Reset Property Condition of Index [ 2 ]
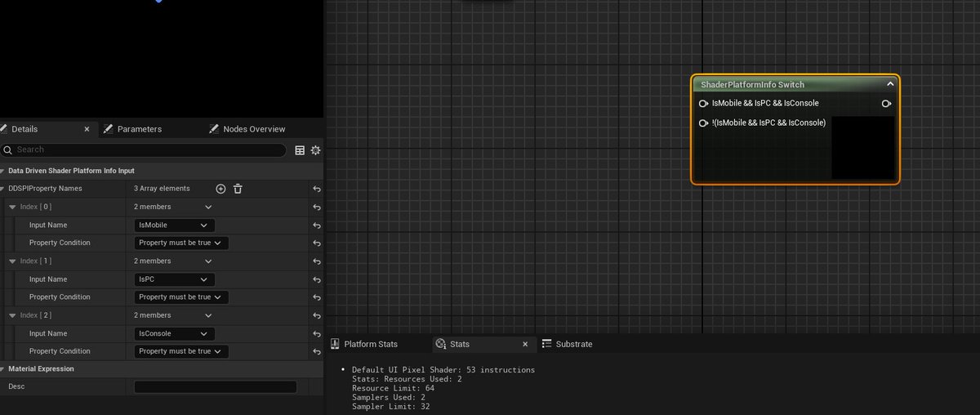This screenshot has height=415, width=980. (317, 351)
